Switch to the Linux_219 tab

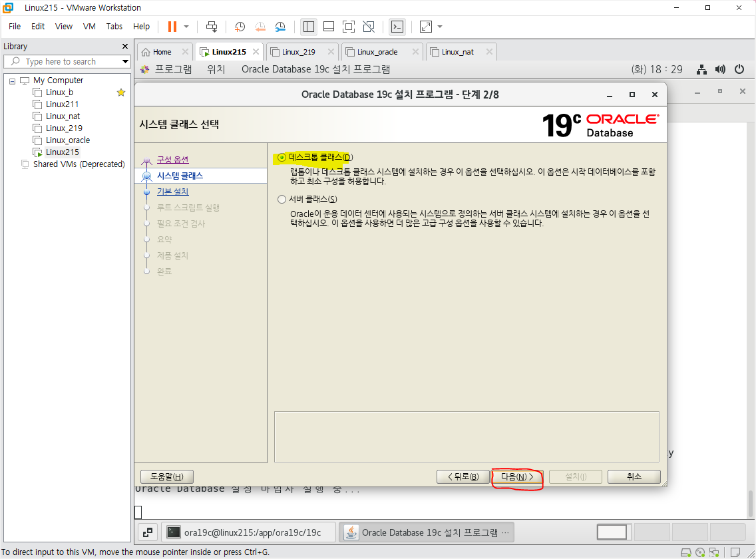[x=298, y=52]
